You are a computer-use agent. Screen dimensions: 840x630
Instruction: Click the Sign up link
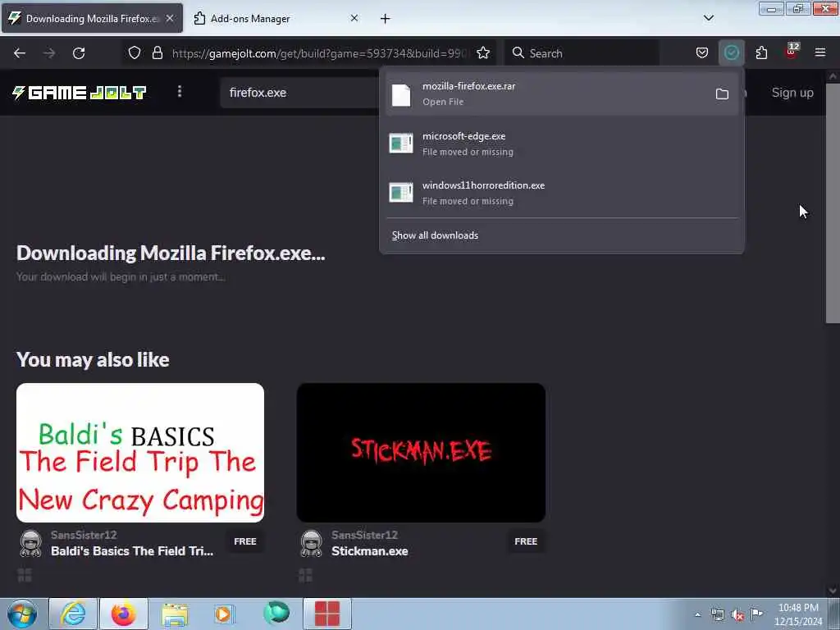(792, 93)
